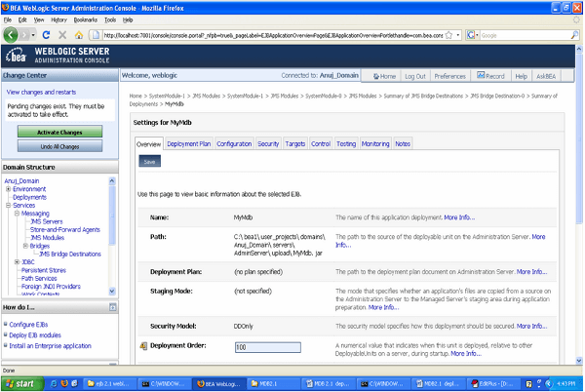The width and height of the screenshot is (585, 392).
Task: Click Configure EJBs help link
Action: [x=28, y=325]
